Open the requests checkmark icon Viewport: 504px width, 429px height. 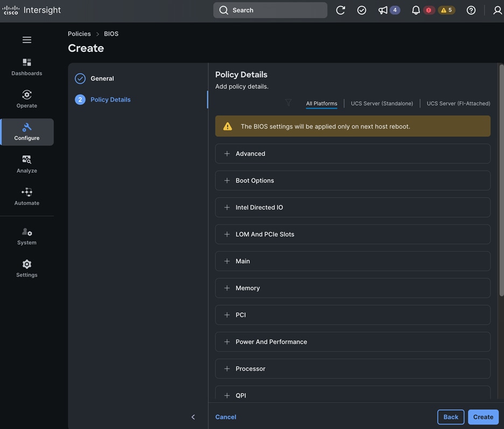(x=362, y=10)
